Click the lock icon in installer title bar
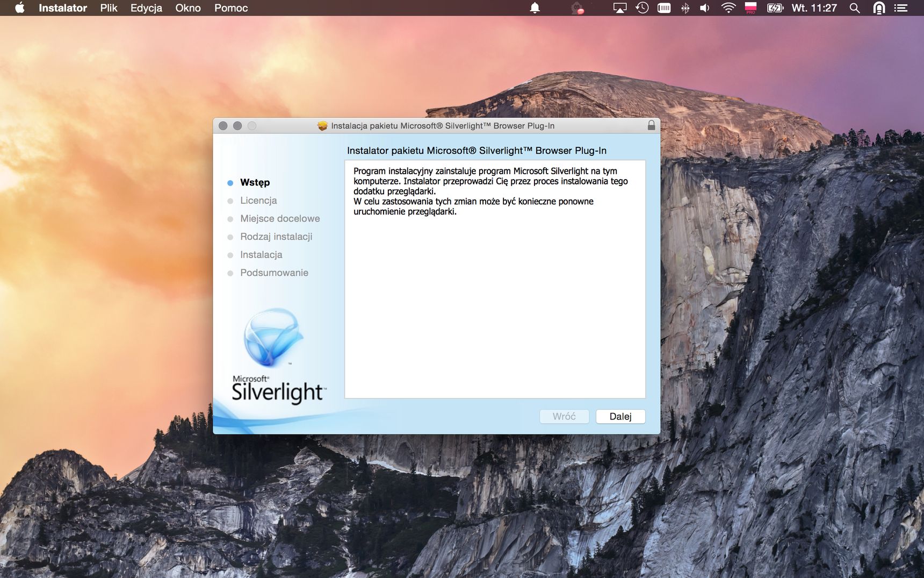Screen dimensions: 924x578 (x=651, y=125)
